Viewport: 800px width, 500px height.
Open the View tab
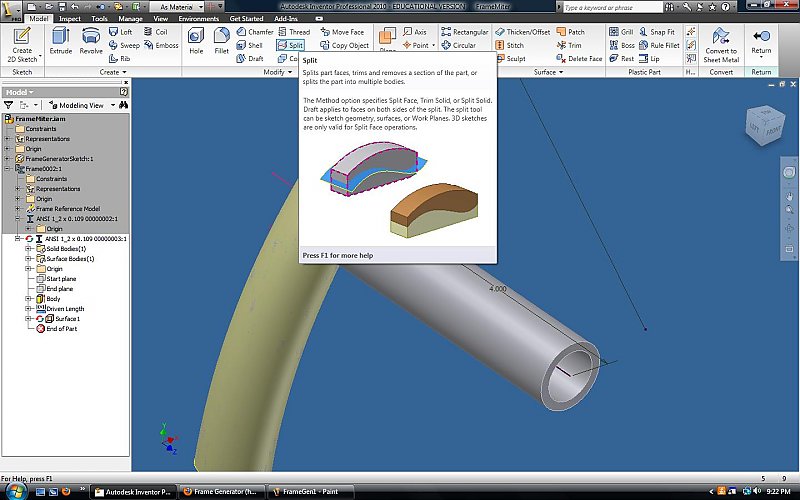(x=161, y=18)
